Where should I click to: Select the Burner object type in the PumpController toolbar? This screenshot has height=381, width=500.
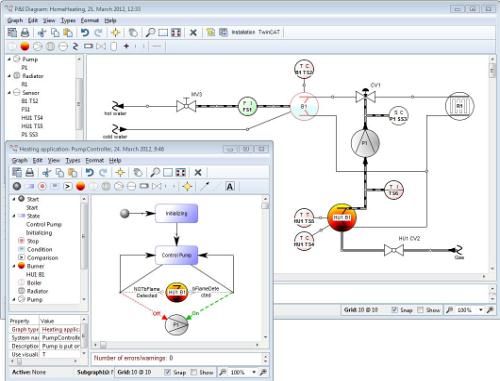[80, 186]
